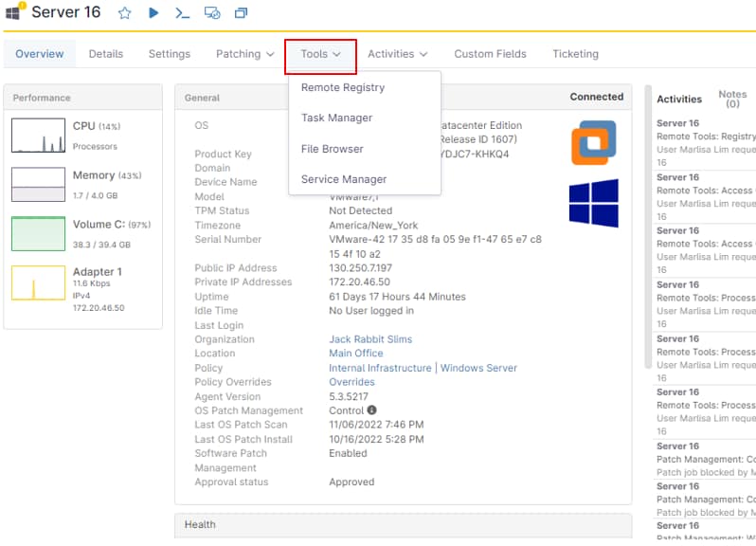Open Task Manager from the menu
756x546 pixels.
point(336,118)
